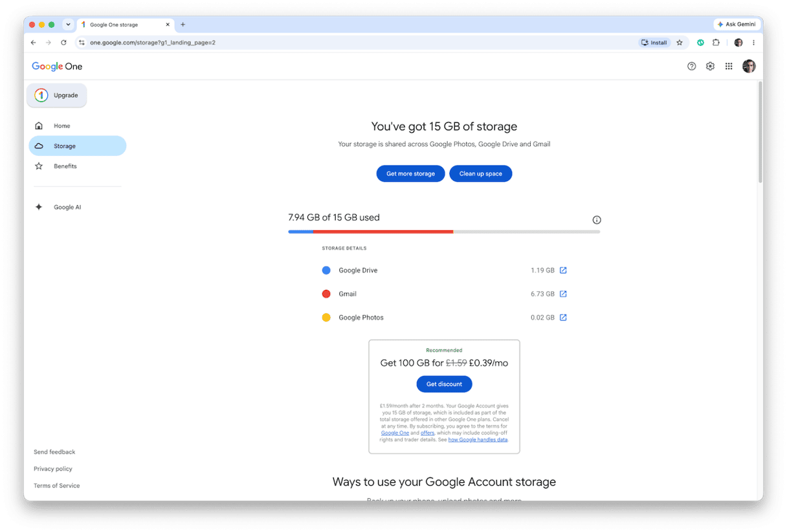Click the 1.19 GB value

[x=542, y=271]
